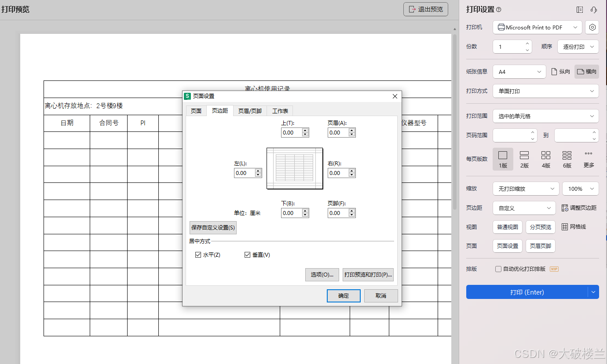The height and width of the screenshot is (364, 607).
Task: Switch to the 页面 tab
Action: 196,111
